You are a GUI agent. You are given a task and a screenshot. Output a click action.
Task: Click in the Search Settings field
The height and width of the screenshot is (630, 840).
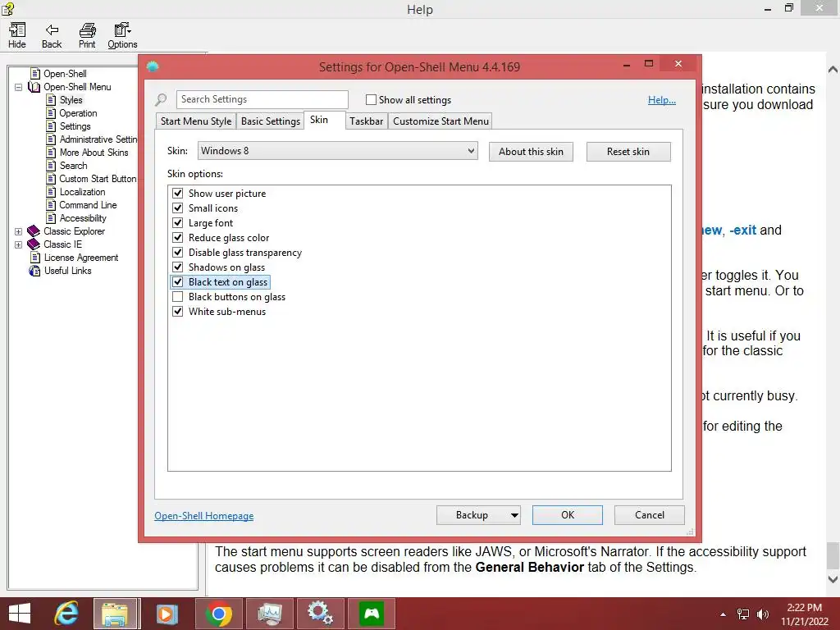click(262, 99)
